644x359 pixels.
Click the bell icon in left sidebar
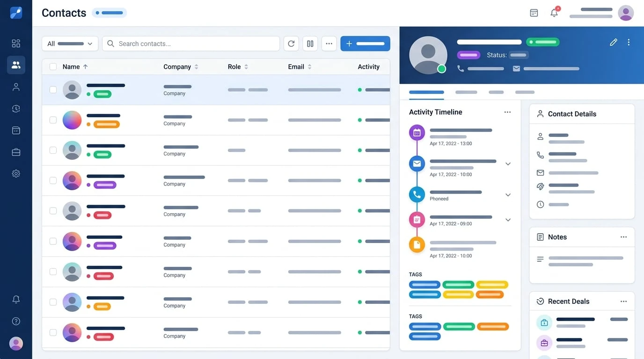16,300
